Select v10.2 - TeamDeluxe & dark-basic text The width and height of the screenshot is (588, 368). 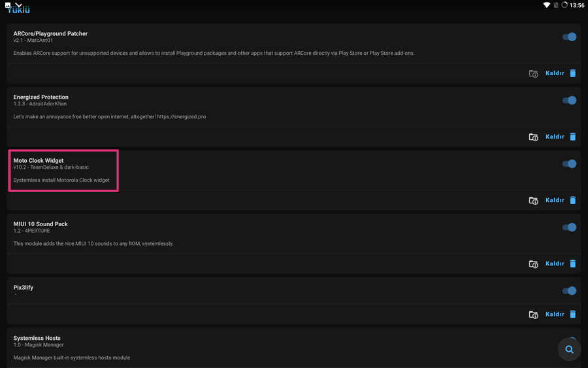coord(51,167)
